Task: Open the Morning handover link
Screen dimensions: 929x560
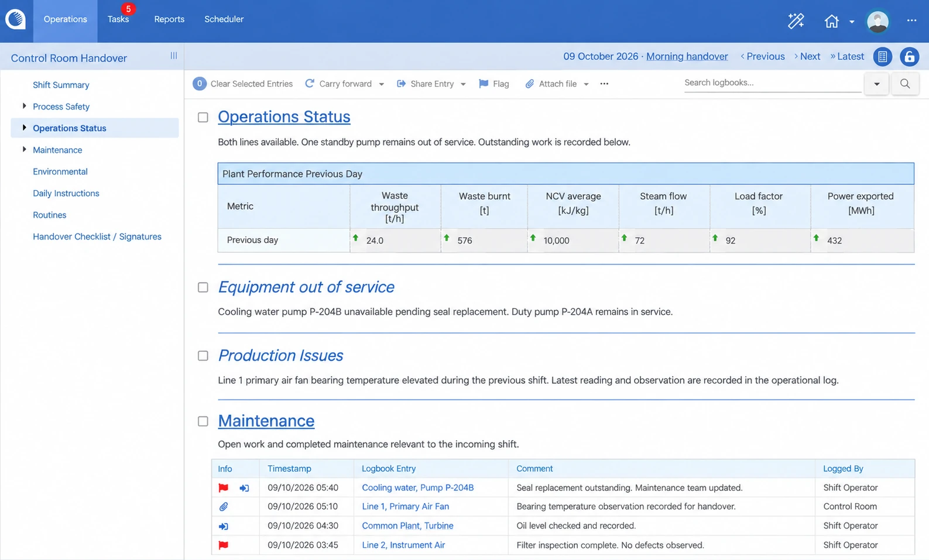Action: [x=687, y=57]
